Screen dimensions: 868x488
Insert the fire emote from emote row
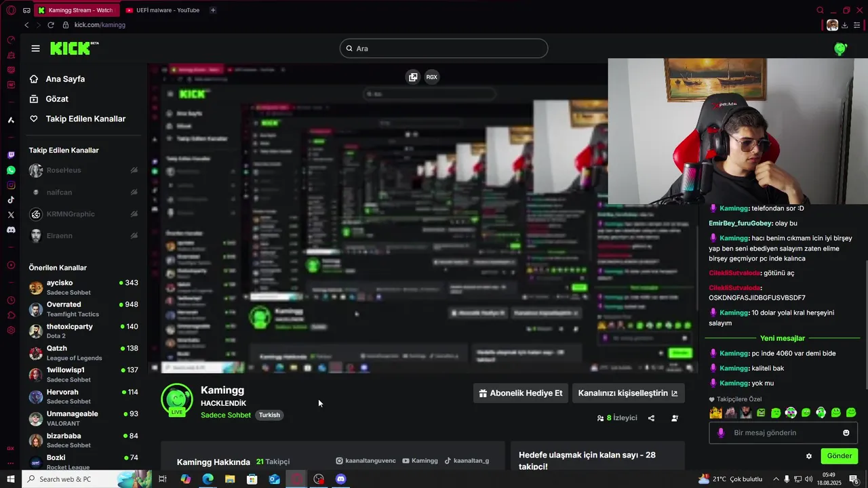tap(715, 413)
